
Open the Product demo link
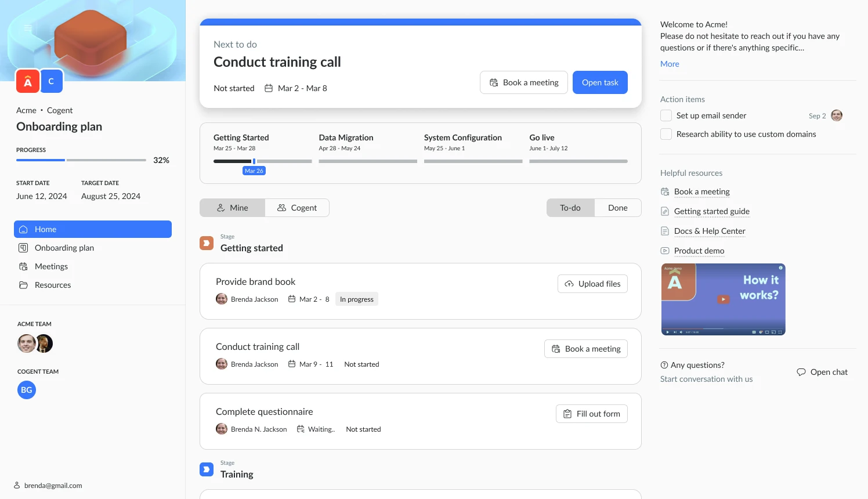[699, 251]
